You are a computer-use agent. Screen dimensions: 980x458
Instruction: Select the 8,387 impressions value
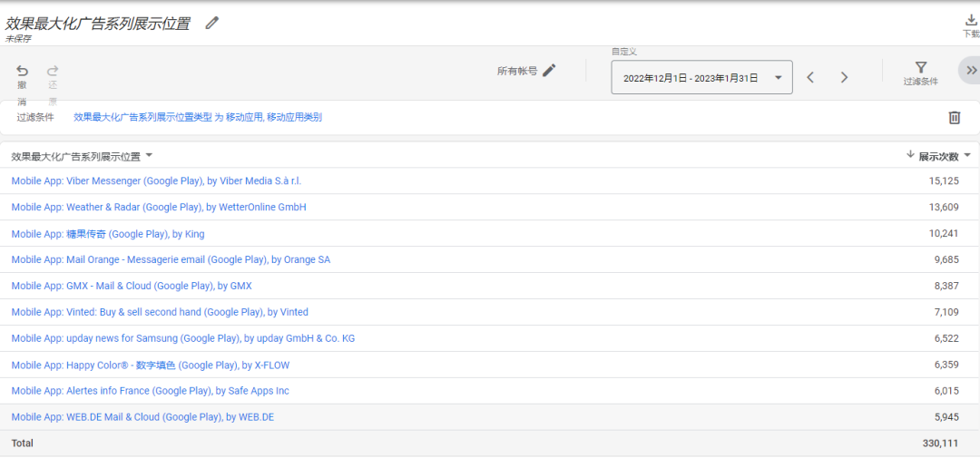point(946,286)
